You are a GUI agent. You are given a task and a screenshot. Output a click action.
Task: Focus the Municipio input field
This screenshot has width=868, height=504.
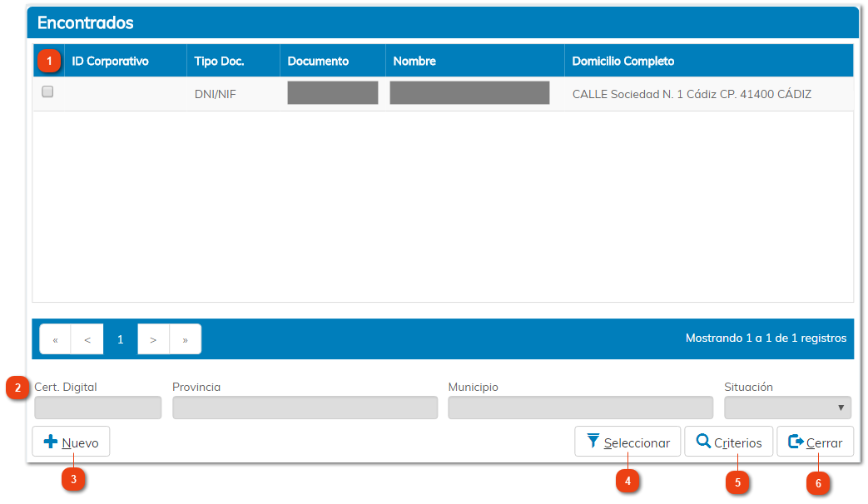click(x=581, y=408)
